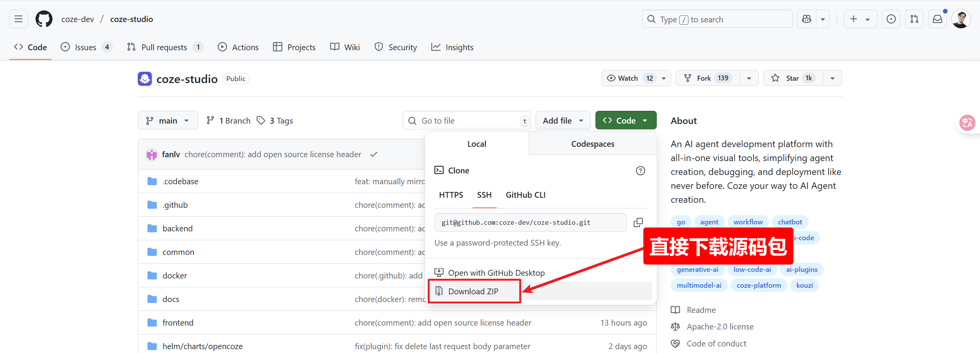Click fanlv's commit author avatar
The image size is (980, 353).
(x=152, y=154)
